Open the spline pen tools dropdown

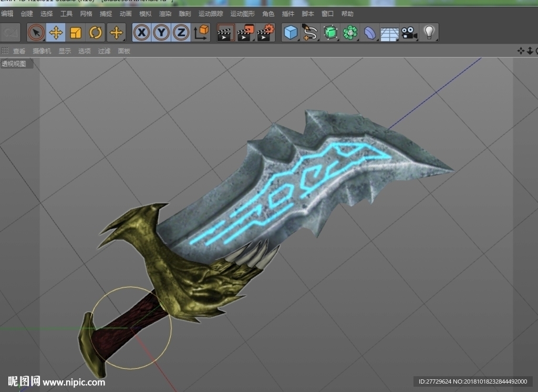310,33
